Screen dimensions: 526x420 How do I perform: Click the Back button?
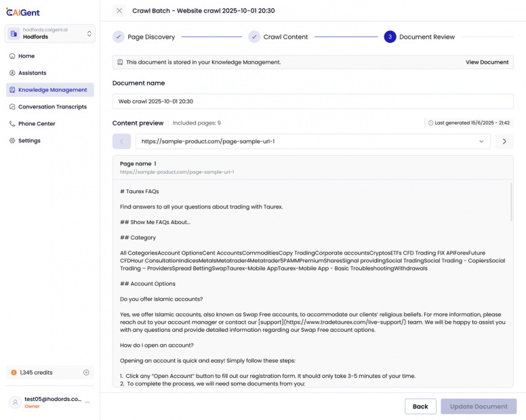click(420, 406)
